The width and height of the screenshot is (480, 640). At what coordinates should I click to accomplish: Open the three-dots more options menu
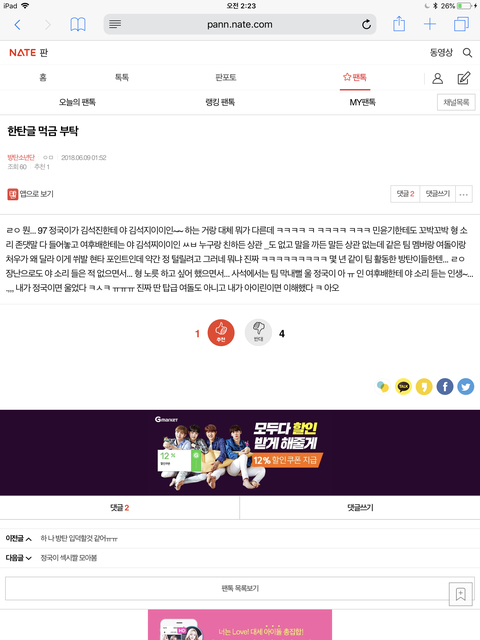[x=463, y=194]
